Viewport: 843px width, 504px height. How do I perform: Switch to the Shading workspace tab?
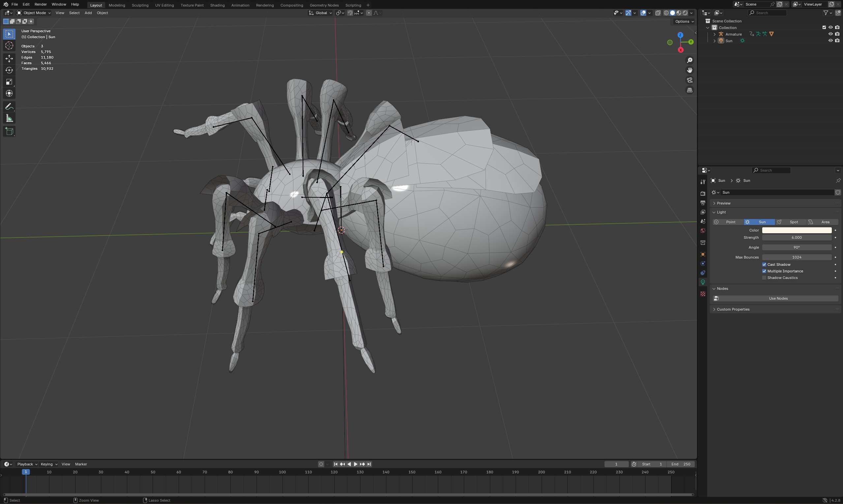217,5
